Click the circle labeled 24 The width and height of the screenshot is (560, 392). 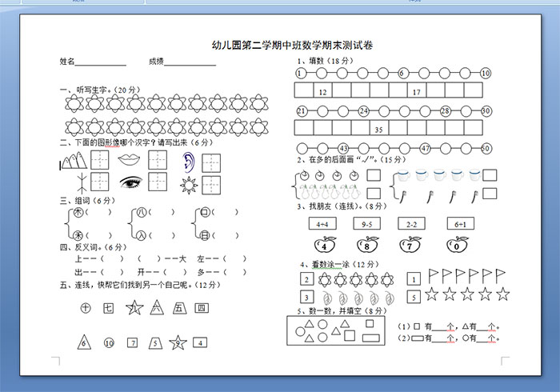click(x=363, y=111)
